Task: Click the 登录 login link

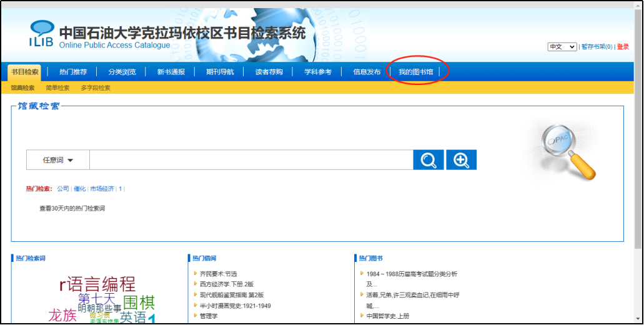Action: pyautogui.click(x=623, y=47)
